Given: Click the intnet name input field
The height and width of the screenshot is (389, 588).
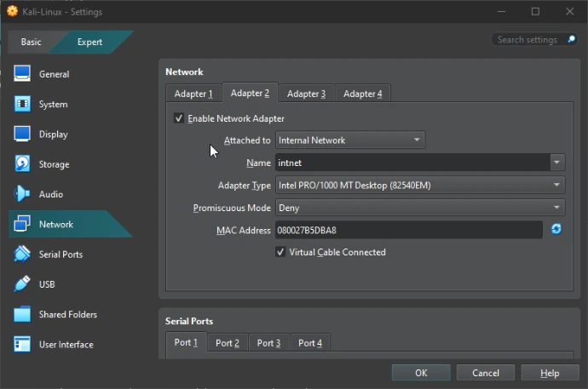Looking at the screenshot, I should click(x=412, y=163).
